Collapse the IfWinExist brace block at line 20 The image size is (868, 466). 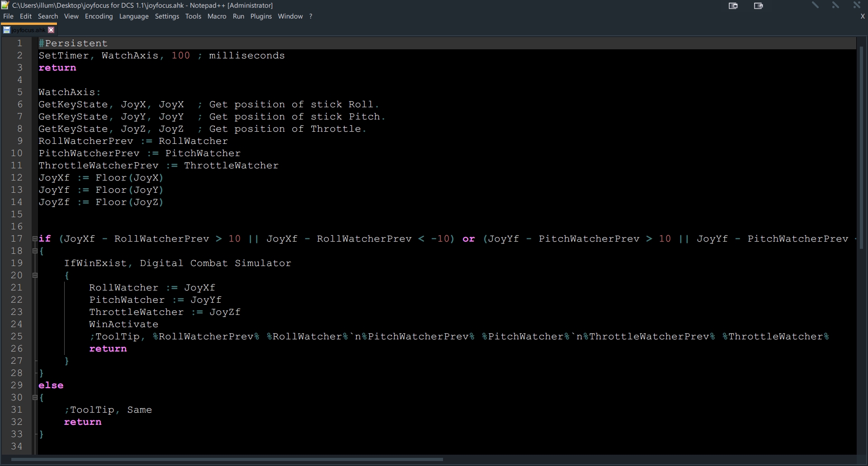[35, 276]
